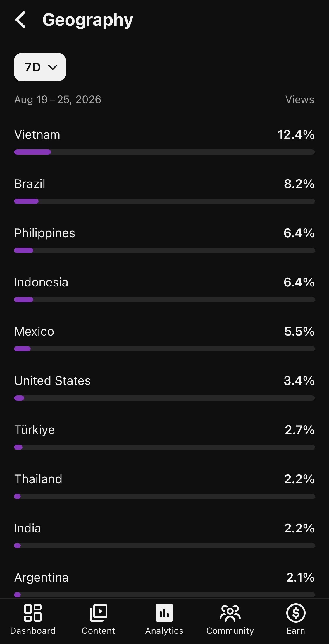Screen dimensions: 329x644
Task: Open the Content video icon
Action: tap(99, 613)
